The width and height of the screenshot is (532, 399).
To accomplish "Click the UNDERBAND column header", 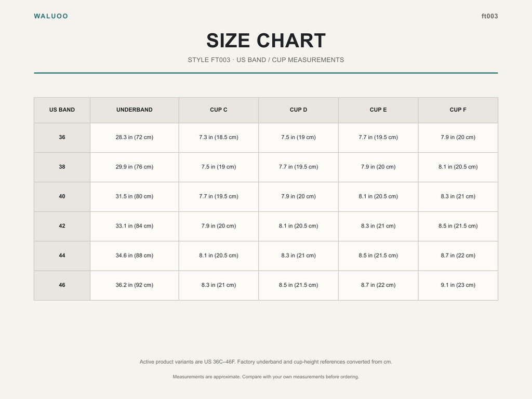I will point(135,110).
